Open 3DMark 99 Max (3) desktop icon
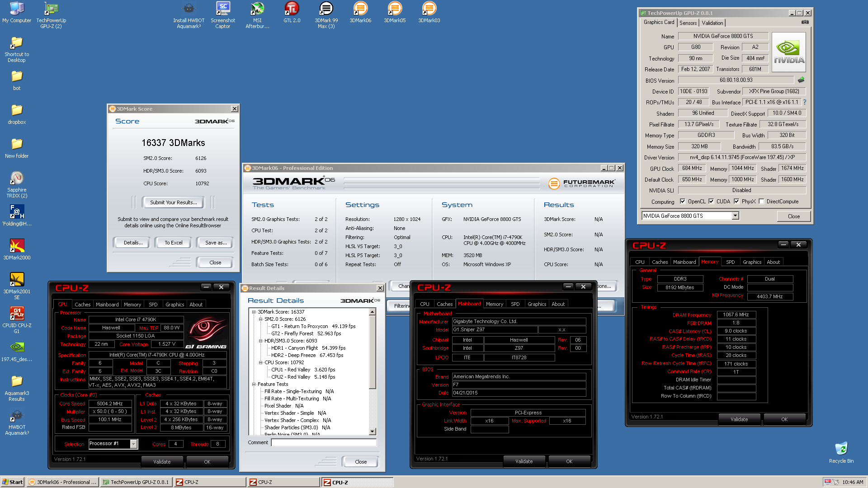The image size is (868, 488). [x=326, y=15]
